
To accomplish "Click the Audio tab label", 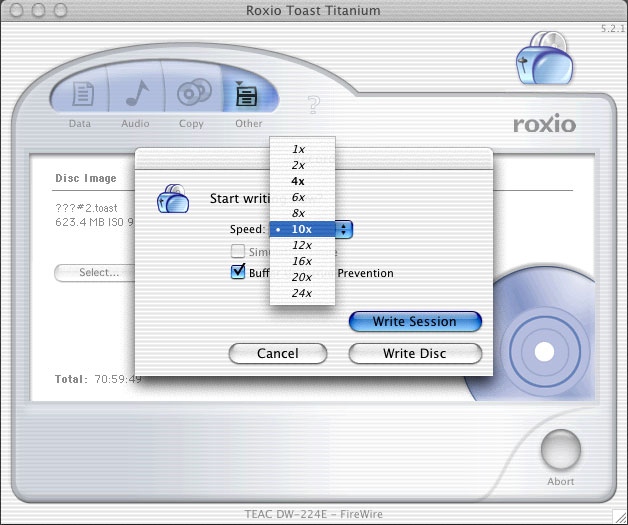I will point(135,123).
